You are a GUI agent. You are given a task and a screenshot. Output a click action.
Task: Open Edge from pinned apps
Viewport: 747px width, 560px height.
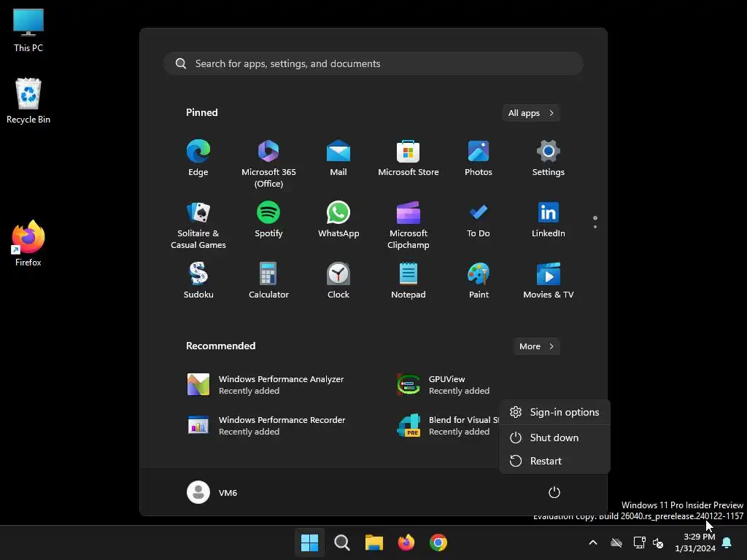tap(198, 158)
